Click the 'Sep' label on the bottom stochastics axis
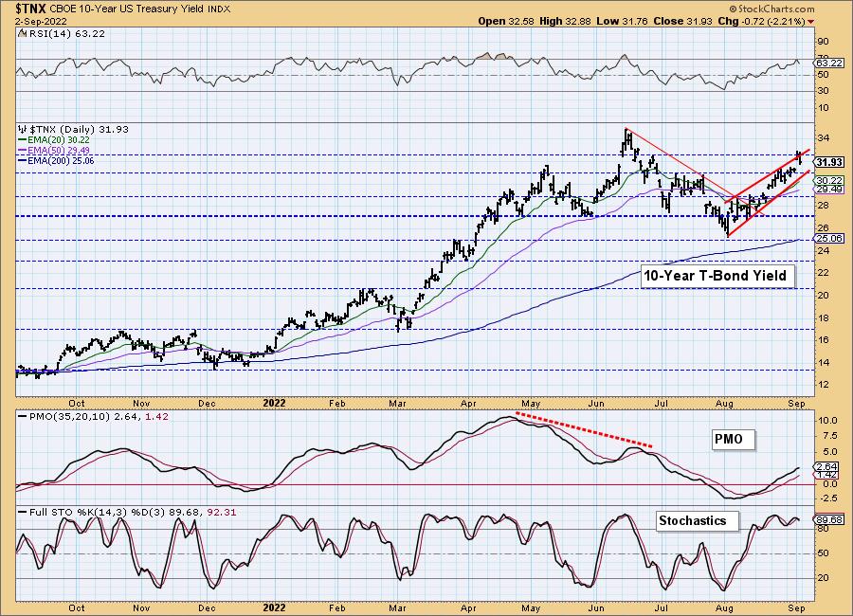 (x=796, y=607)
